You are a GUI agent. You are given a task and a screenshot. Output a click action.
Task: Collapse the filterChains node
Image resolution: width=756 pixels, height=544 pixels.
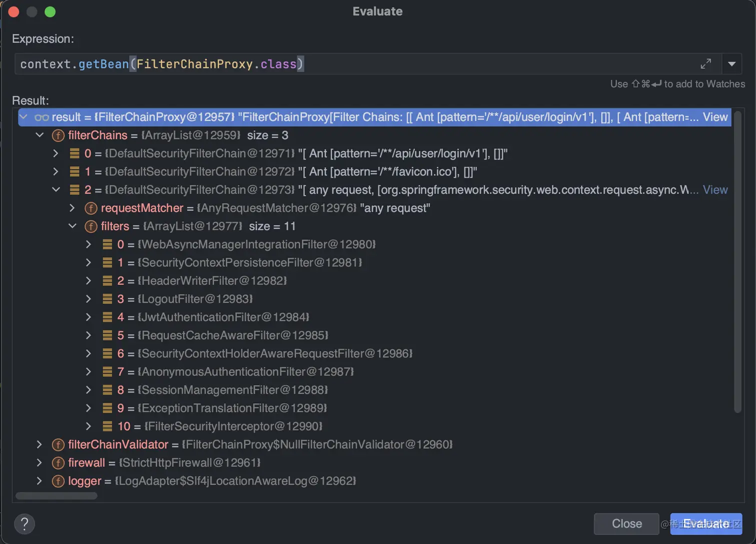39,135
